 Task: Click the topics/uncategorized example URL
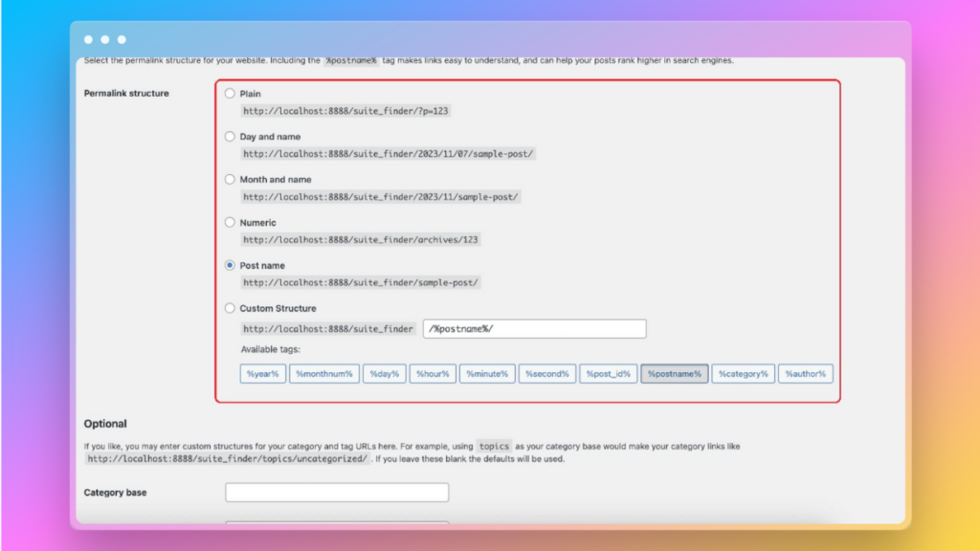click(228, 458)
